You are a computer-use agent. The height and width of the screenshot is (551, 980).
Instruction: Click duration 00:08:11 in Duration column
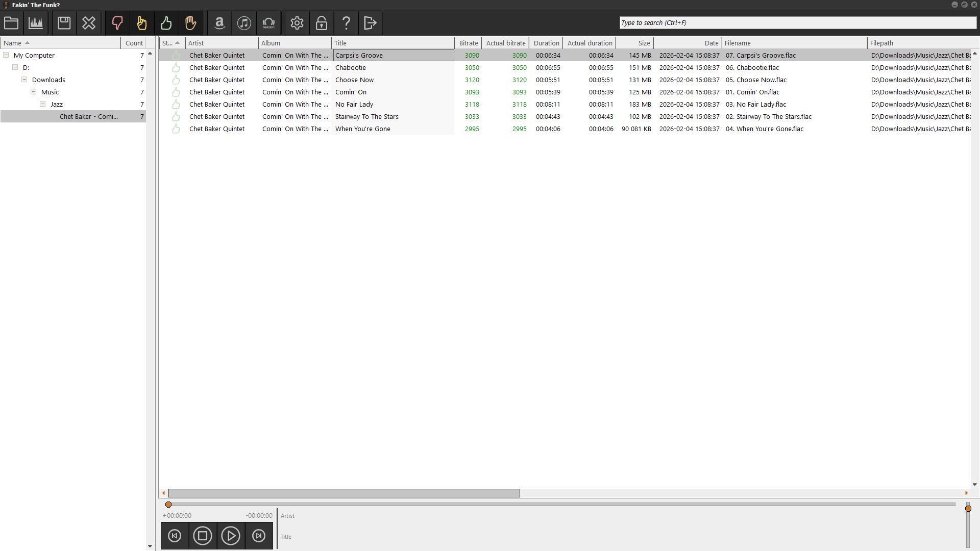[x=548, y=104]
